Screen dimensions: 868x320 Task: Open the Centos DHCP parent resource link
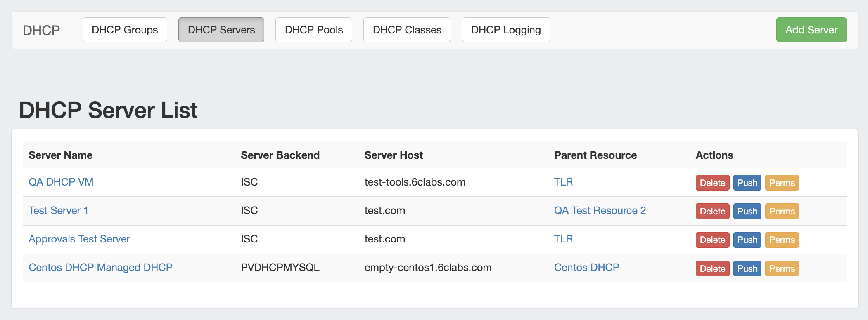coord(586,268)
